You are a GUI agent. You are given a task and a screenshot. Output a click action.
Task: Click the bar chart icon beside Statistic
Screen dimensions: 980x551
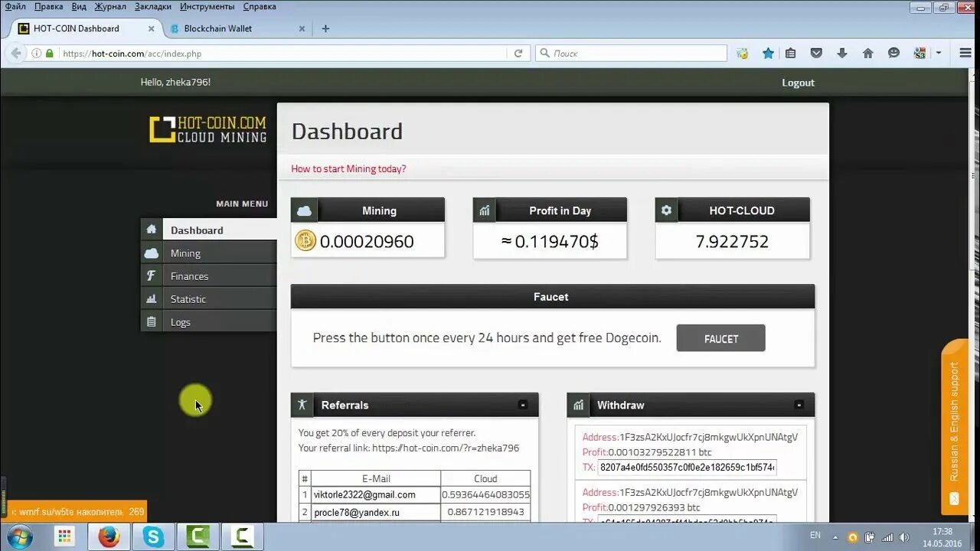(152, 298)
